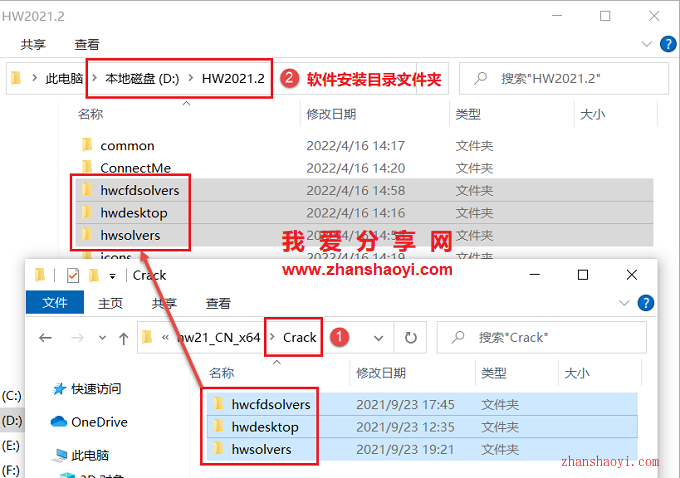Screen dimensions: 680x478
Task: Open the 查看 tab in HW2021.2 window
Action: click(87, 44)
